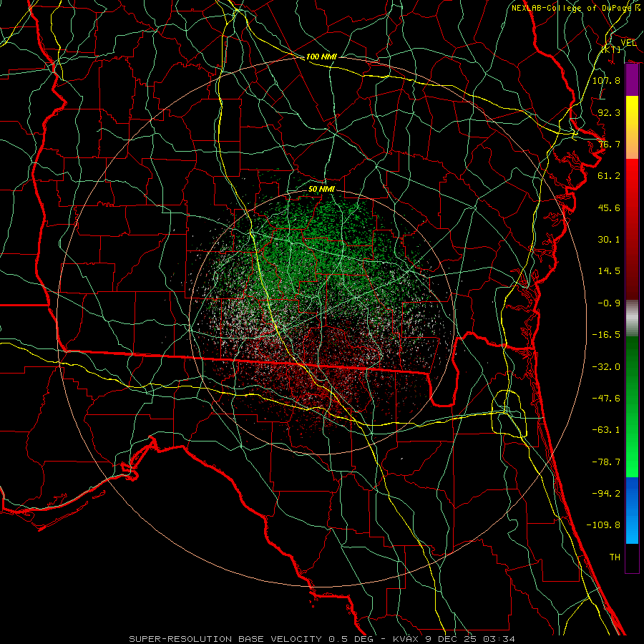Select the 92.3 legend value
The height and width of the screenshot is (644, 644).
click(x=609, y=112)
